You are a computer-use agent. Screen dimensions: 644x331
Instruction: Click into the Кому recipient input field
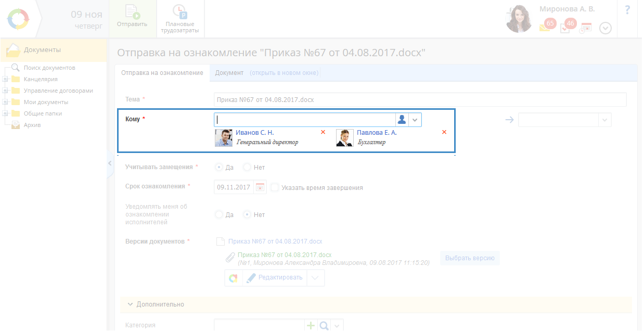pyautogui.click(x=304, y=120)
